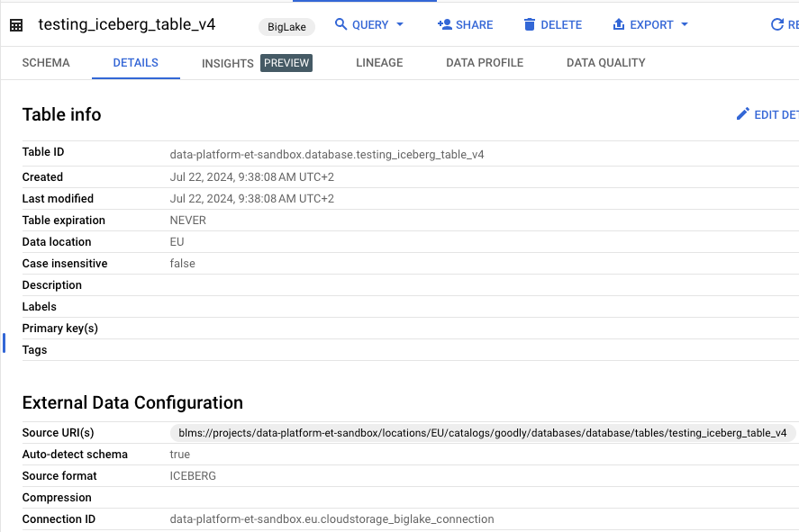Click the SHARE person-add icon
The image size is (799, 532).
pyautogui.click(x=444, y=24)
